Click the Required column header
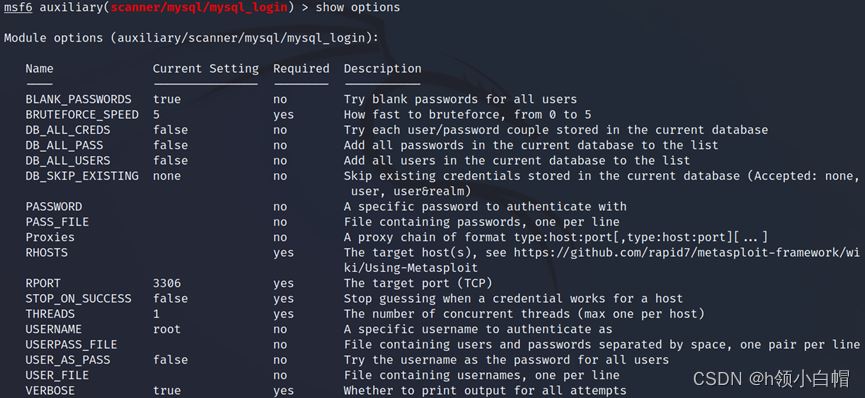The width and height of the screenshot is (865, 398). (301, 68)
